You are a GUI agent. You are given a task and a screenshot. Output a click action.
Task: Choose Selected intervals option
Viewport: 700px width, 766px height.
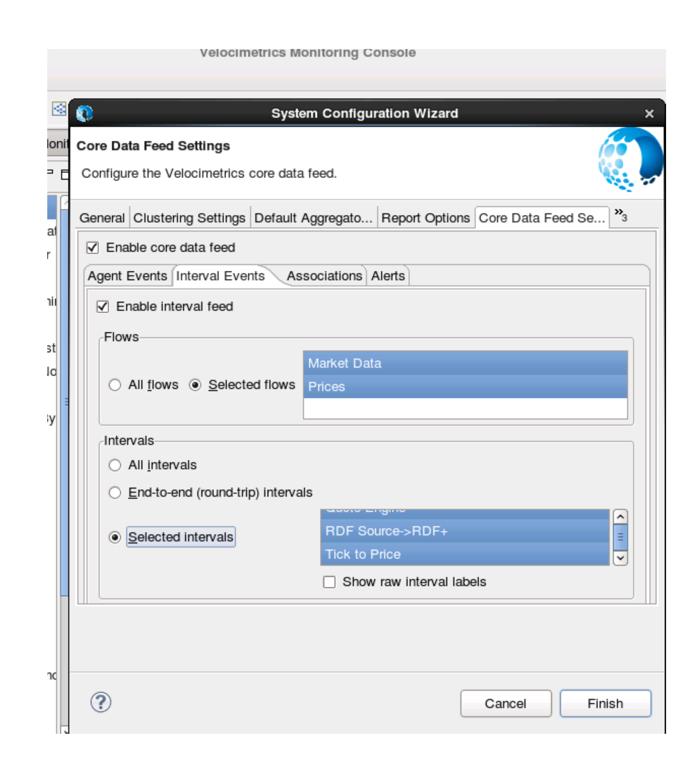coord(115,537)
